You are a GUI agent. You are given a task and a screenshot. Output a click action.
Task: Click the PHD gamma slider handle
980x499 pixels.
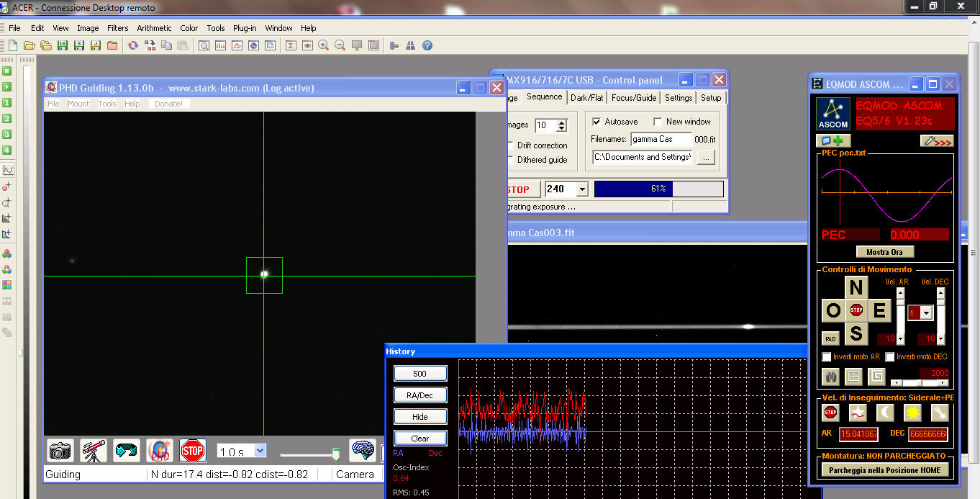pyautogui.click(x=335, y=454)
